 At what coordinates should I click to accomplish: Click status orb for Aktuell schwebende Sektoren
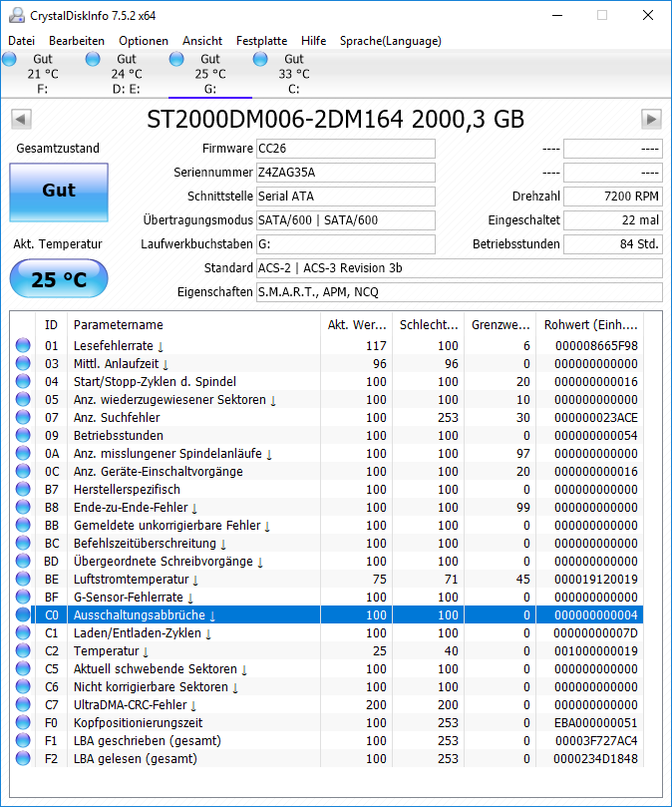pos(23,668)
